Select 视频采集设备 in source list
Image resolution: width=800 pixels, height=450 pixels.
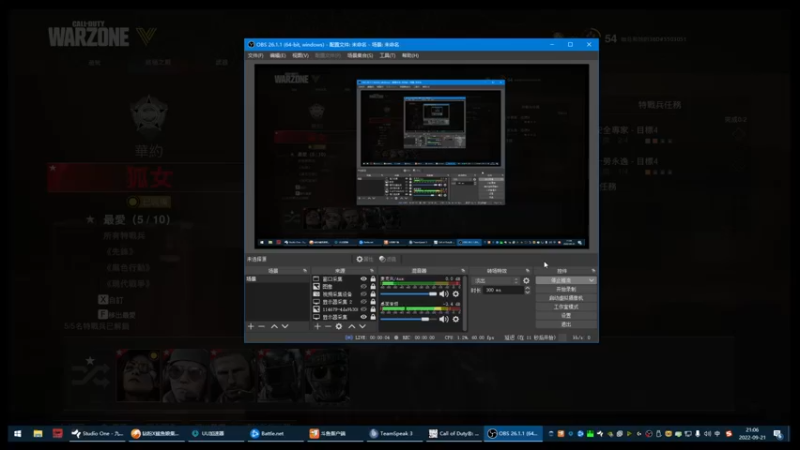[337, 294]
